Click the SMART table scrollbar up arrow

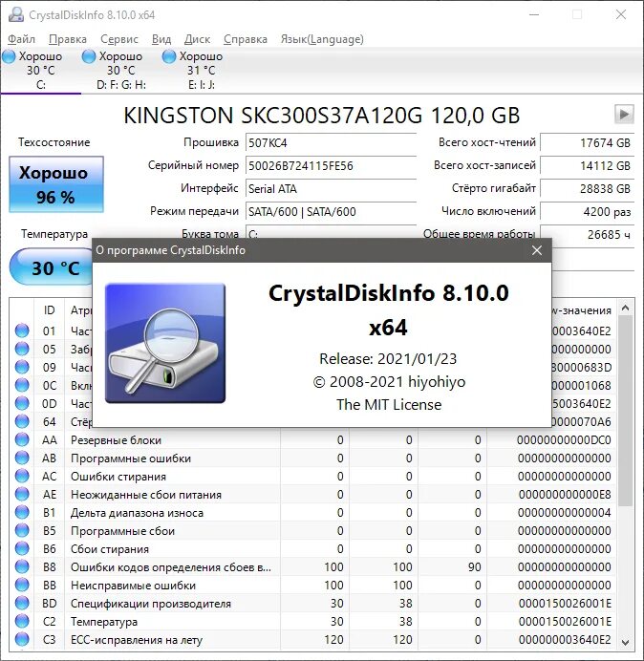tap(626, 309)
